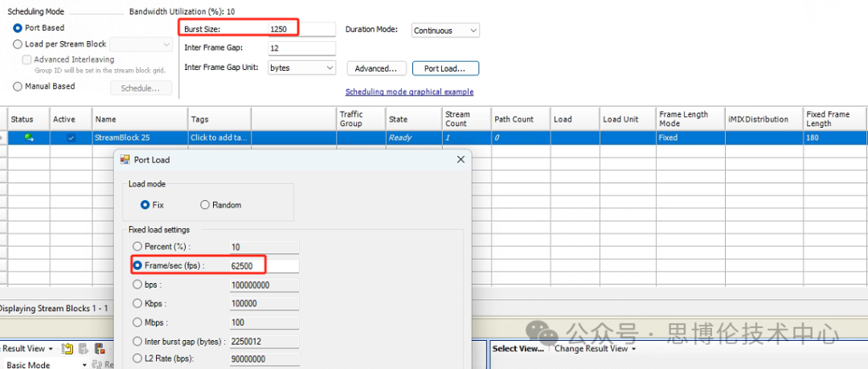Click the Port Load dialog title icon

[x=125, y=160]
